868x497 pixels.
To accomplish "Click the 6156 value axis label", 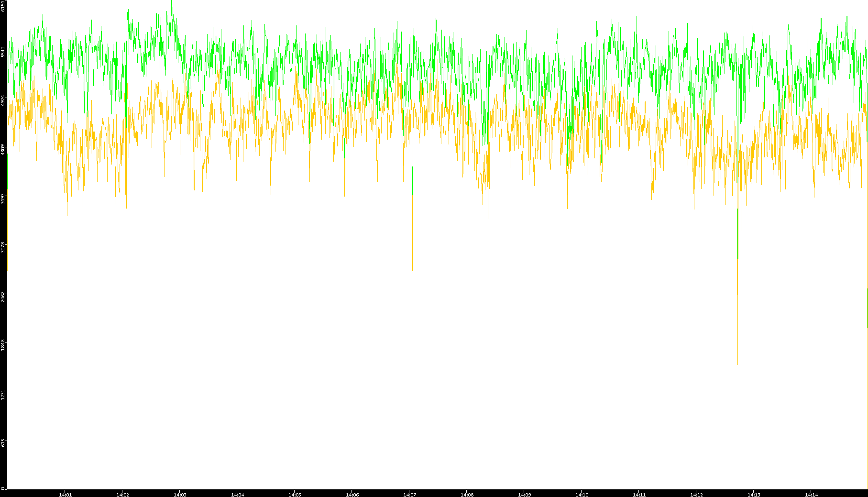I will click(x=3, y=6).
